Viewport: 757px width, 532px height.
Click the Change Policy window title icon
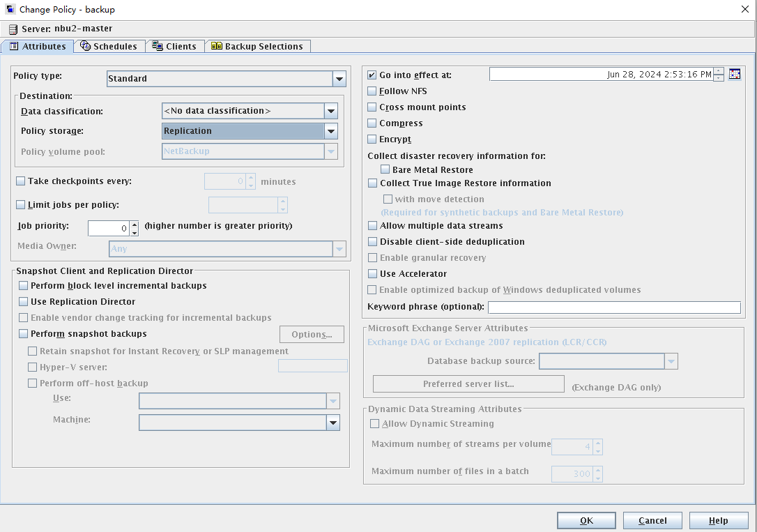click(x=10, y=10)
